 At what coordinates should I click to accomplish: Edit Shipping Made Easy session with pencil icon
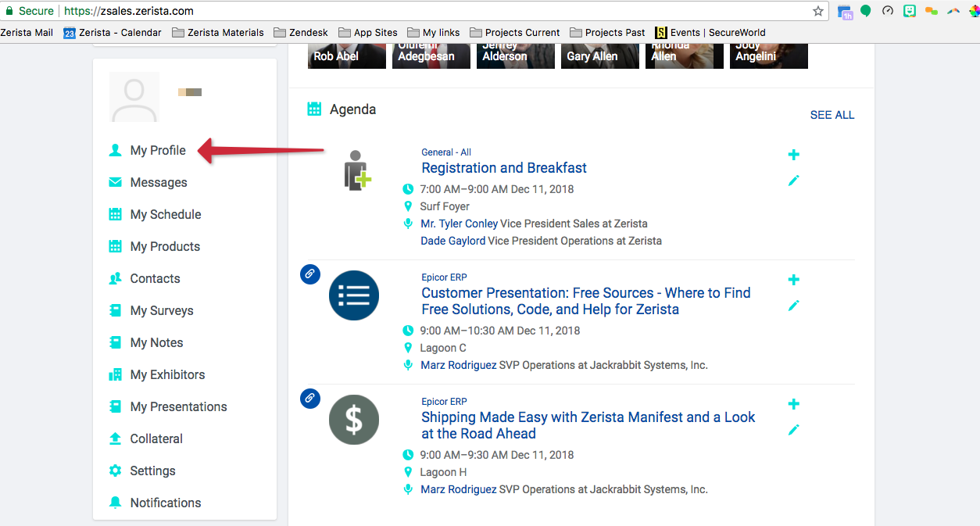coord(794,430)
